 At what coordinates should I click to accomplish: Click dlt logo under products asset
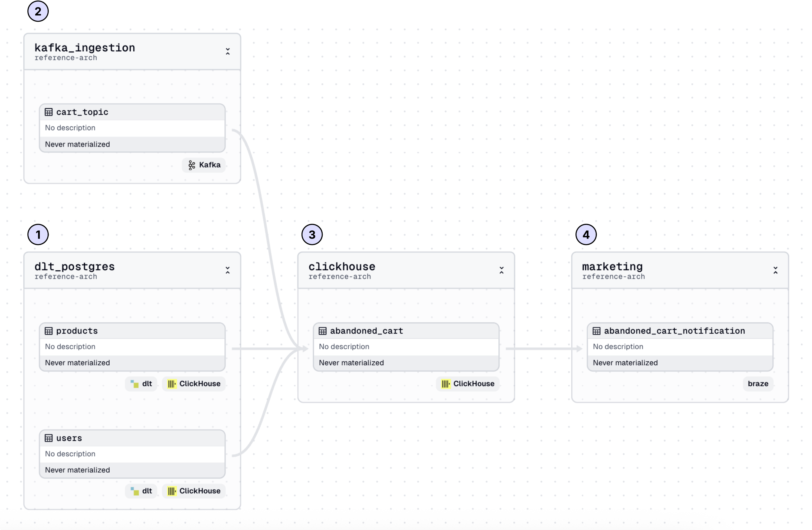point(135,384)
